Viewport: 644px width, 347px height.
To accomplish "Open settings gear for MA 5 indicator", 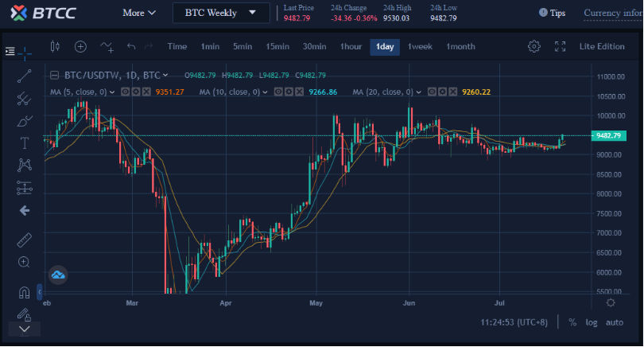I will (x=136, y=92).
